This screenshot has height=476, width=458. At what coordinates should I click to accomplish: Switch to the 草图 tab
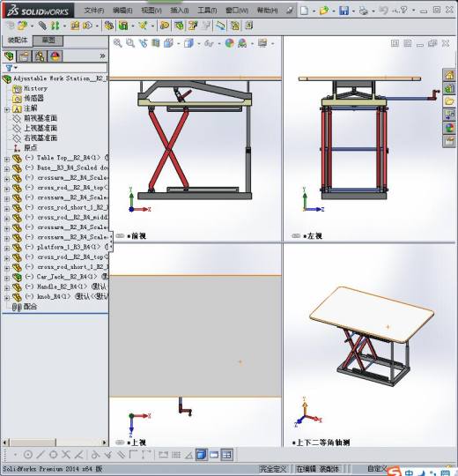[x=48, y=41]
